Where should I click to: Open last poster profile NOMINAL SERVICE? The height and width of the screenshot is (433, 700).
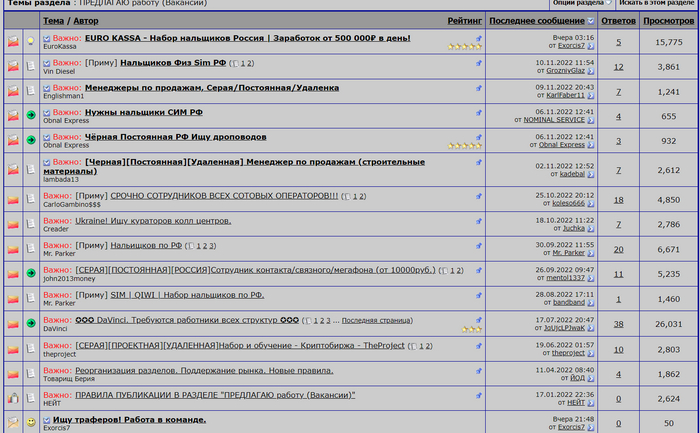tap(554, 120)
